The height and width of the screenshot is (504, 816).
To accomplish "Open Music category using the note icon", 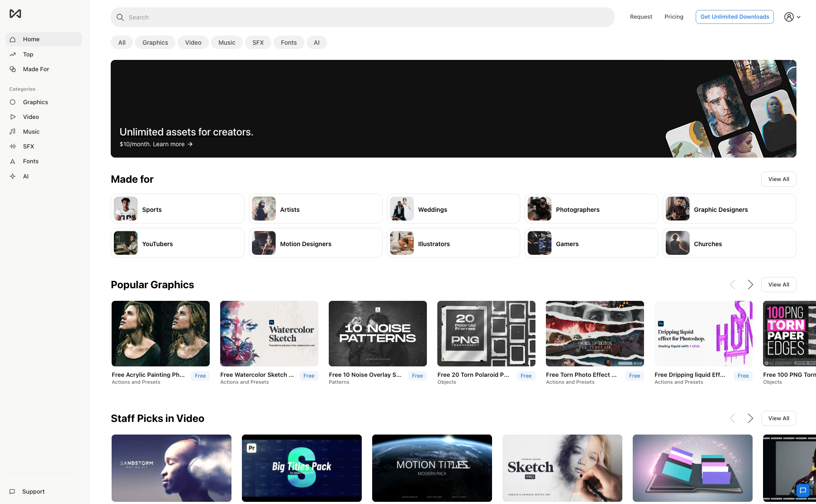I will coord(13,132).
